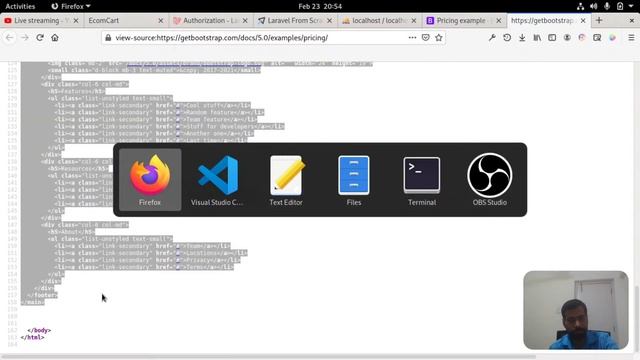Close the EcomCart tab

(160, 20)
